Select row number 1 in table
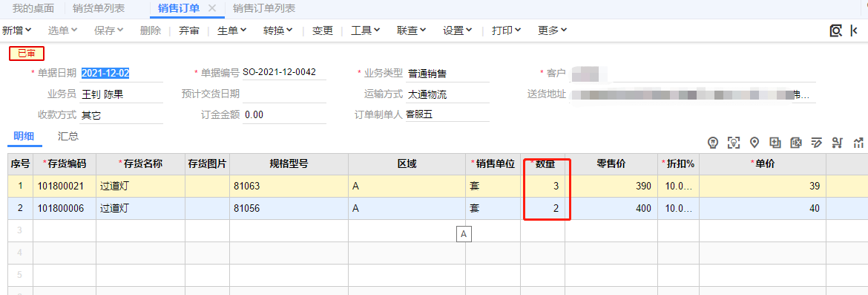 point(21,187)
